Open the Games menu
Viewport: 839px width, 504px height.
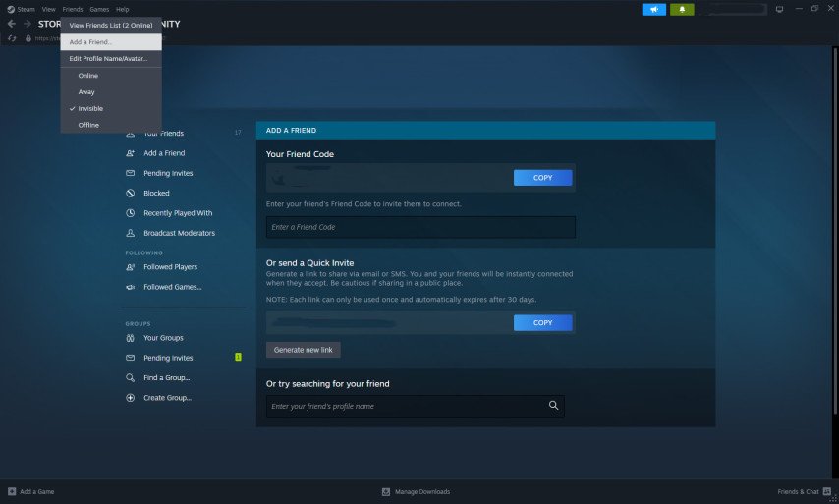pos(99,9)
